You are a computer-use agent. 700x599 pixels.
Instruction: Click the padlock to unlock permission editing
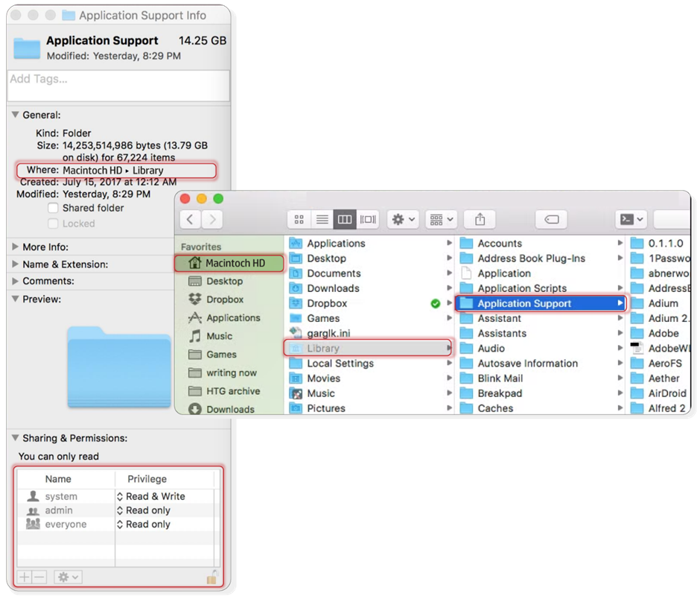tap(213, 578)
